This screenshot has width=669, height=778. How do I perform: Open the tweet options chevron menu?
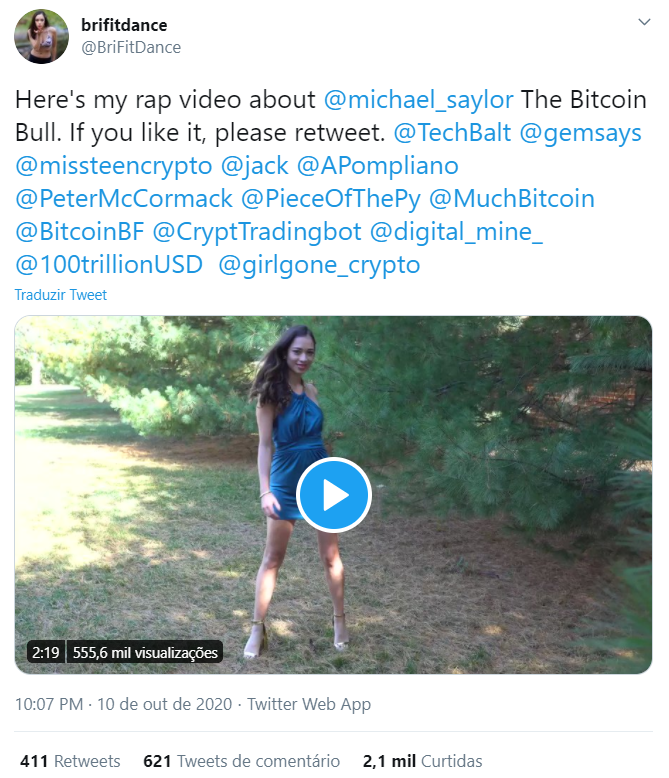[644, 22]
